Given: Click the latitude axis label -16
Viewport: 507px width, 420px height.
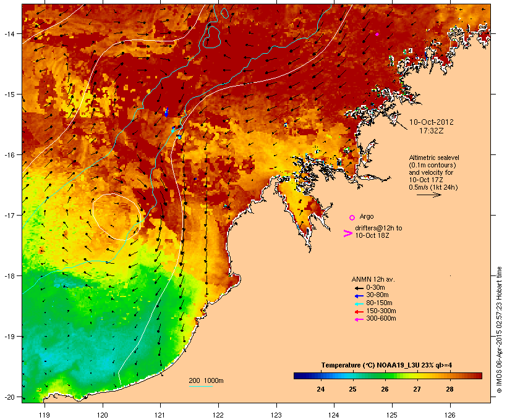Looking at the screenshot, I should (x=9, y=155).
